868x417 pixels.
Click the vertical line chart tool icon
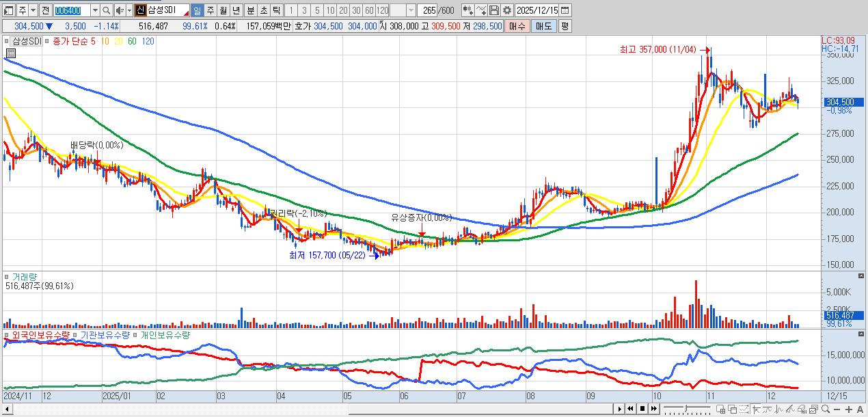(x=779, y=409)
